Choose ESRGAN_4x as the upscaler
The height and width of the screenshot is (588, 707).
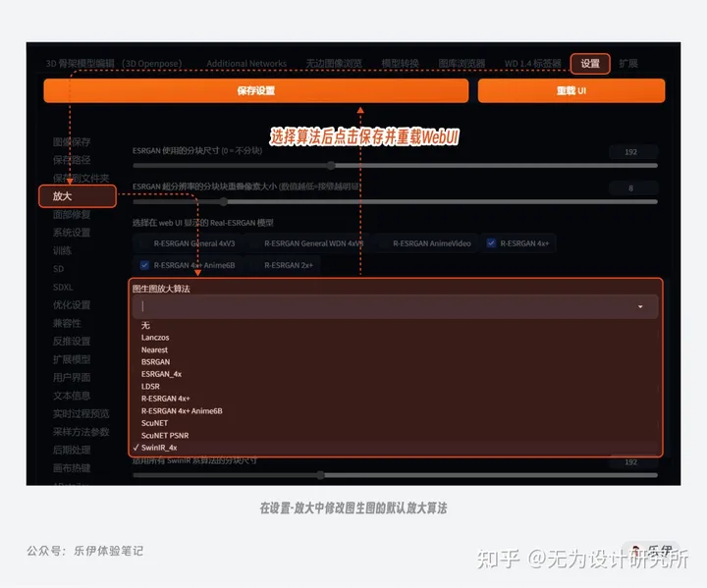(161, 374)
